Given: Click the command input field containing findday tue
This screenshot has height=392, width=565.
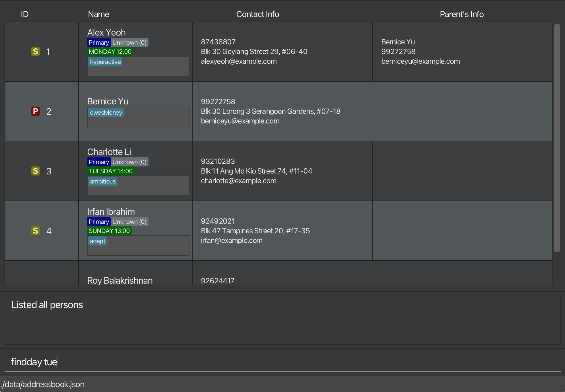Looking at the screenshot, I should [283, 362].
